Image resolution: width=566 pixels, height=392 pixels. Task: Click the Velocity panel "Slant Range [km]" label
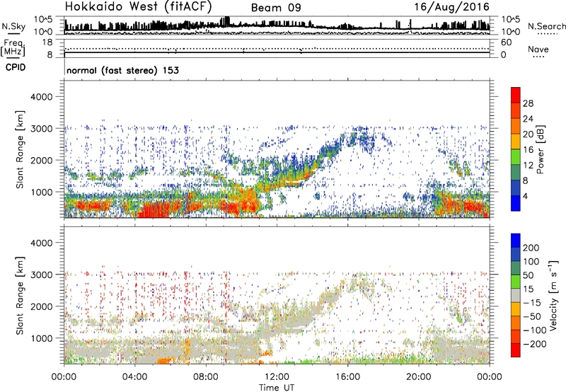pos(20,295)
